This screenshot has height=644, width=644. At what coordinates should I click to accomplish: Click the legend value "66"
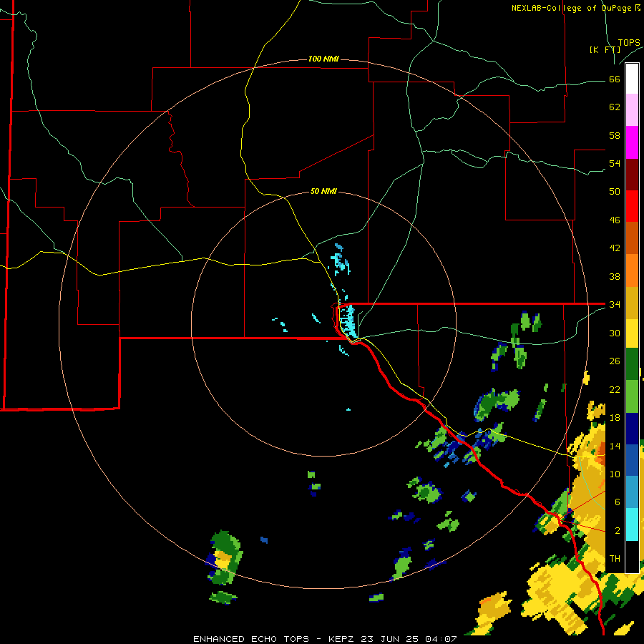[x=615, y=79]
